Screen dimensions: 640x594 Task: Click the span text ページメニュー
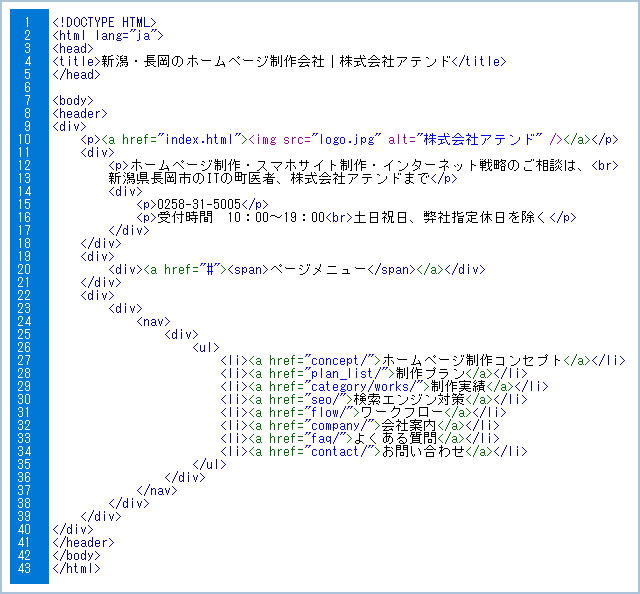tap(318, 269)
